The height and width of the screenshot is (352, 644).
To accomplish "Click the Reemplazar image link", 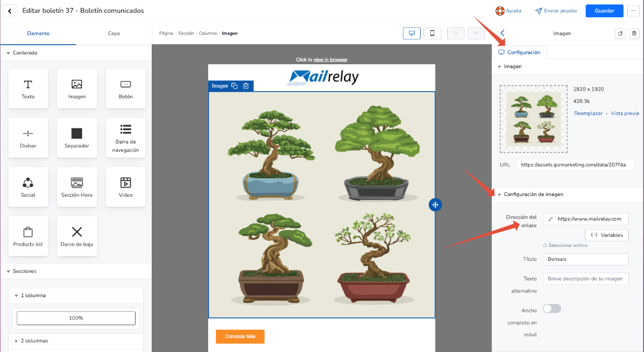I will point(588,113).
